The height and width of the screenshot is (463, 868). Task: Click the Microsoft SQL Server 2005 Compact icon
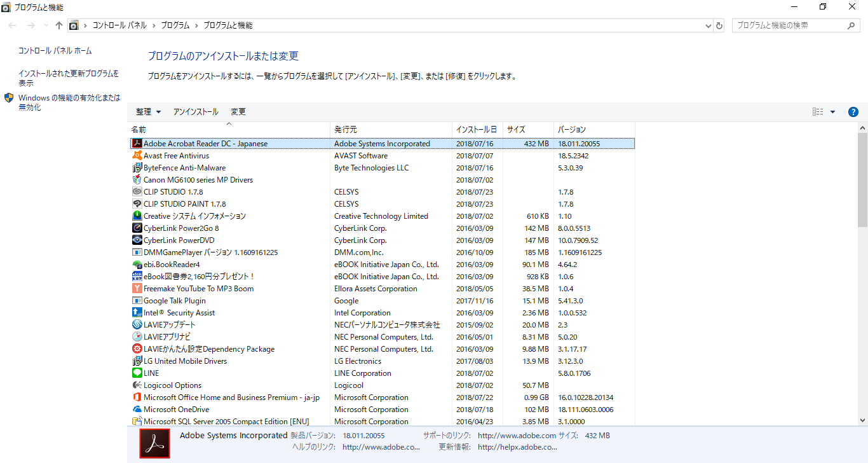pos(137,421)
